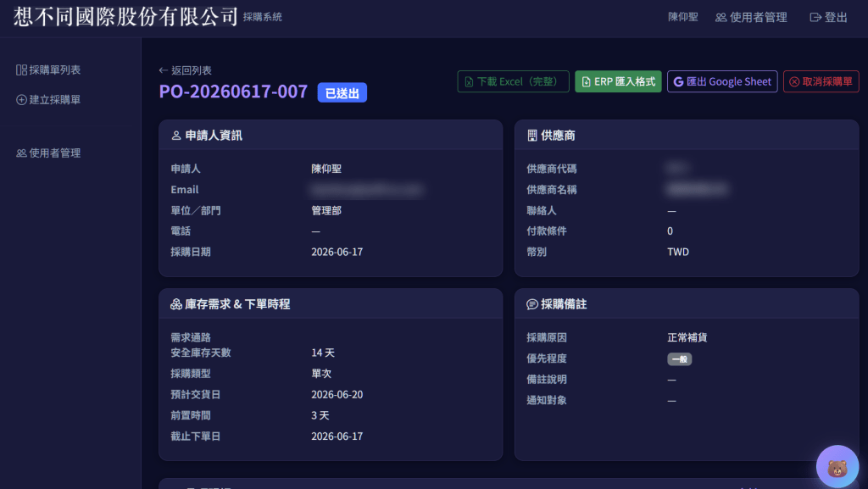Open 使用者管理 in the sidebar

click(x=48, y=153)
